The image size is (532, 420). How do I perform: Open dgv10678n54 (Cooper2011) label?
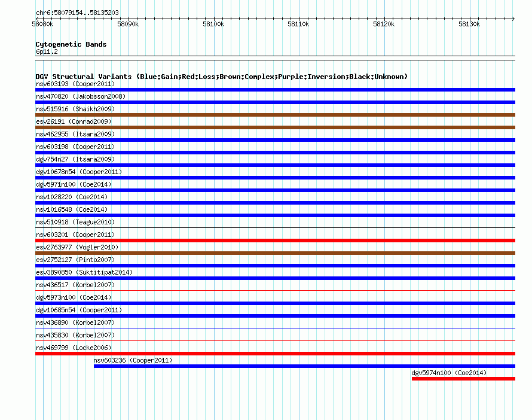(79, 172)
